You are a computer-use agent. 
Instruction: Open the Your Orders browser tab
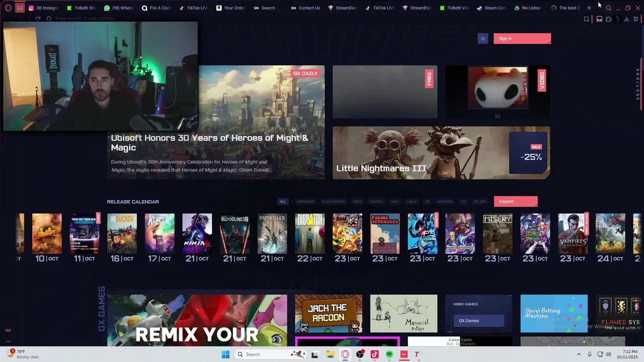pyautogui.click(x=230, y=8)
